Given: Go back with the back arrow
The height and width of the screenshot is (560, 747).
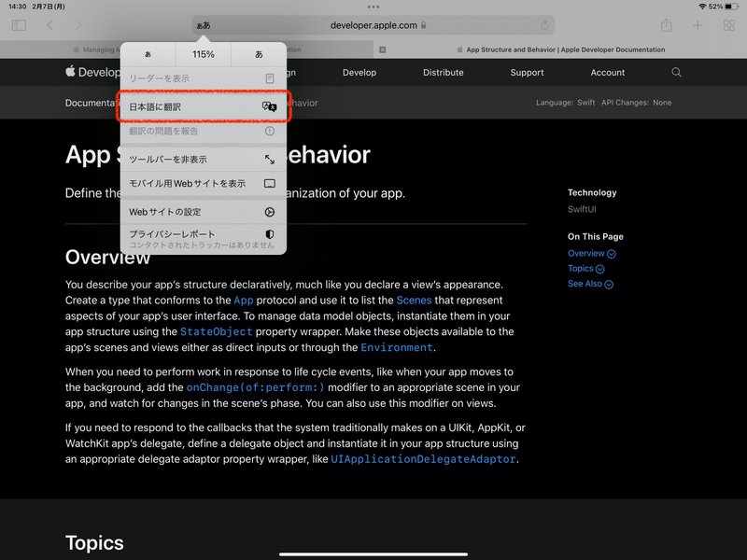Looking at the screenshot, I should point(49,25).
